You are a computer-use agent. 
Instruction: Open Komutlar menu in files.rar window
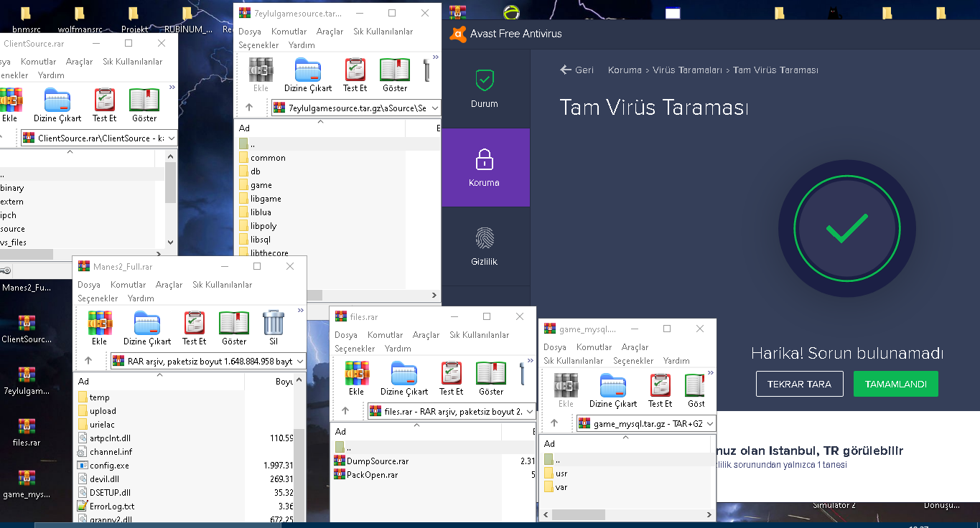tap(386, 335)
